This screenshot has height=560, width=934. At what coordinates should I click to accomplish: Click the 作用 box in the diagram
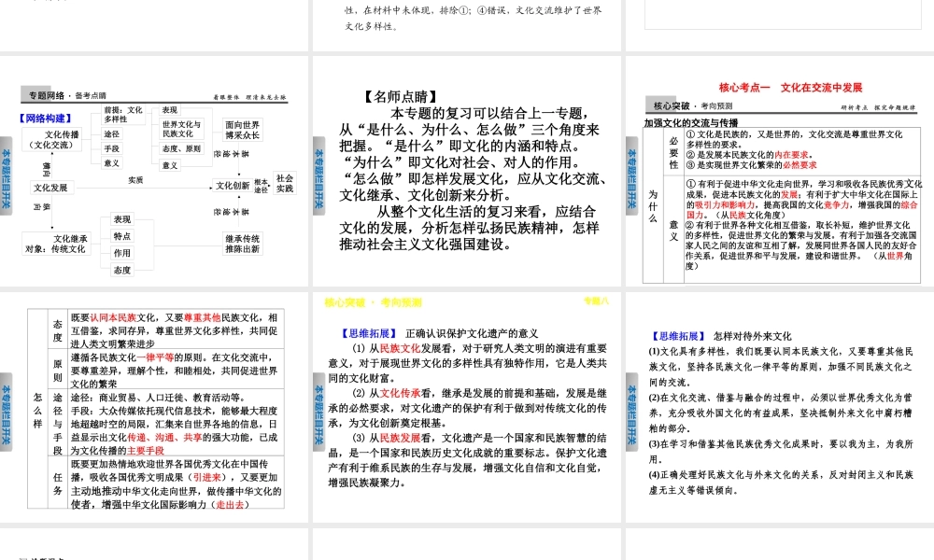pyautogui.click(x=122, y=253)
